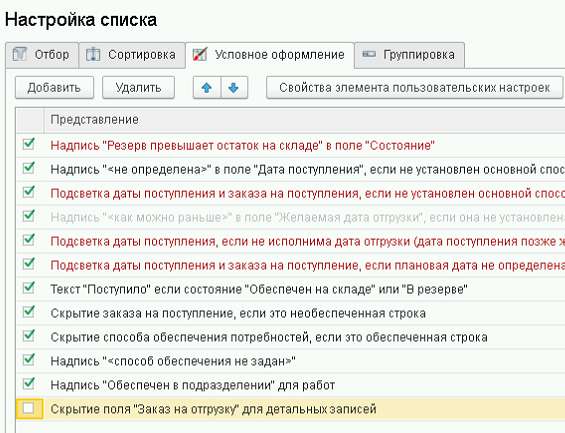This screenshot has height=433, width=565.
Task: Click the filter icon on Отбор tab
Action: [19, 54]
